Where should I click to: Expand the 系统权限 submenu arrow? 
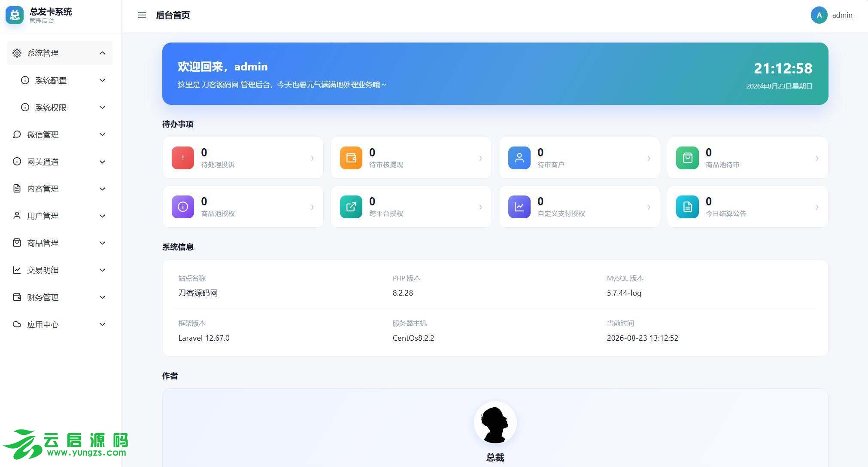pyautogui.click(x=102, y=107)
